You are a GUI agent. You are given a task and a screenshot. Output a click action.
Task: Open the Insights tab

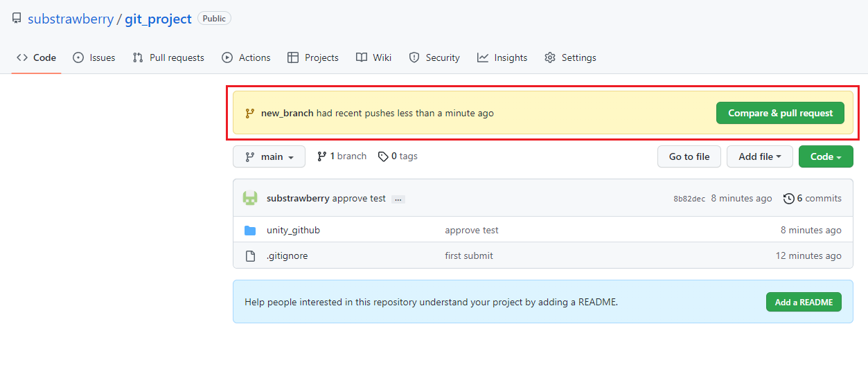[502, 57]
